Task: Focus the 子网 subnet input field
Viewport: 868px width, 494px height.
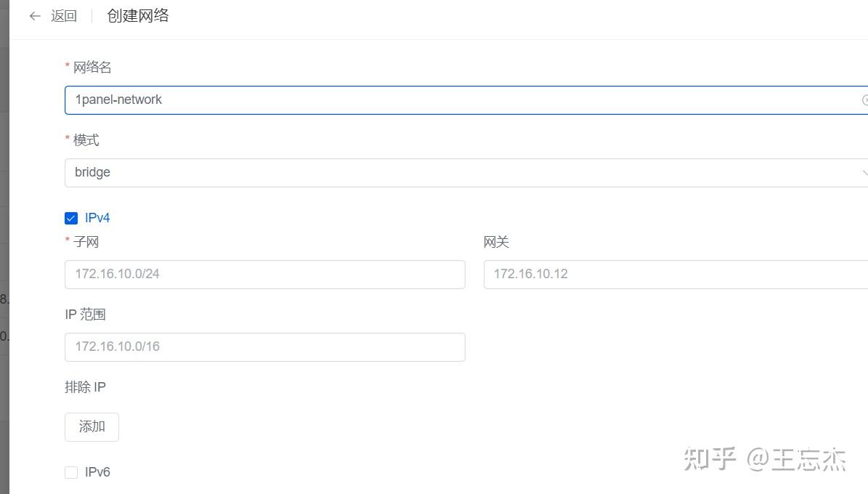Action: [265, 274]
